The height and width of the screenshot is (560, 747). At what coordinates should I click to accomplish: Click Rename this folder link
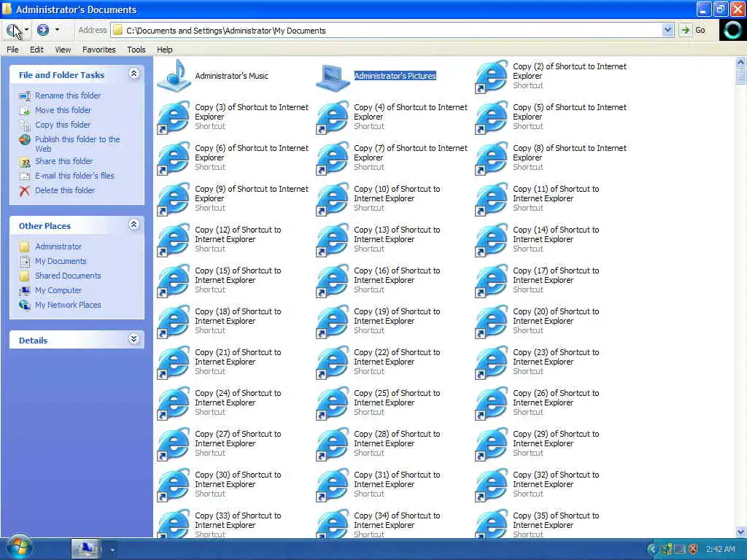pos(68,96)
